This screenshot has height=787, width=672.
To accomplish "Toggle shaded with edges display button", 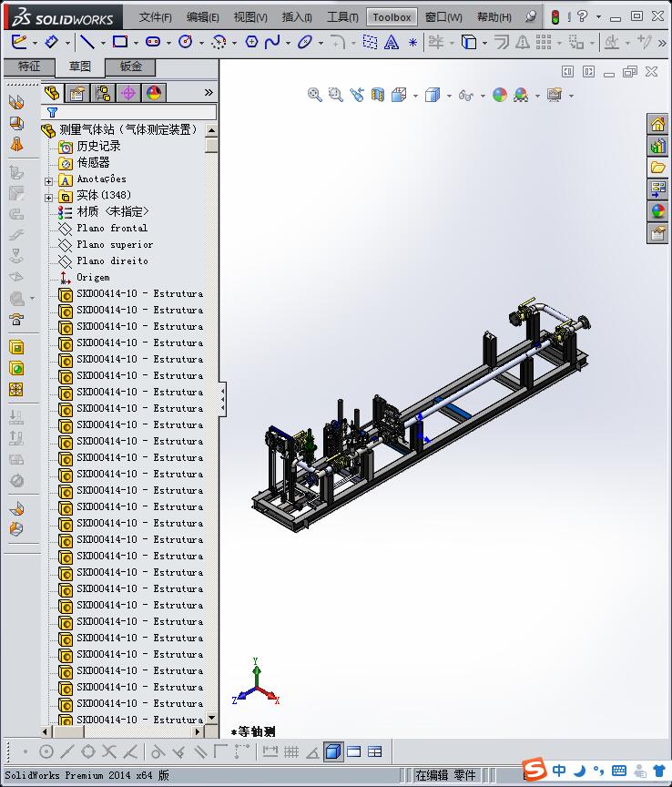I will point(333,751).
